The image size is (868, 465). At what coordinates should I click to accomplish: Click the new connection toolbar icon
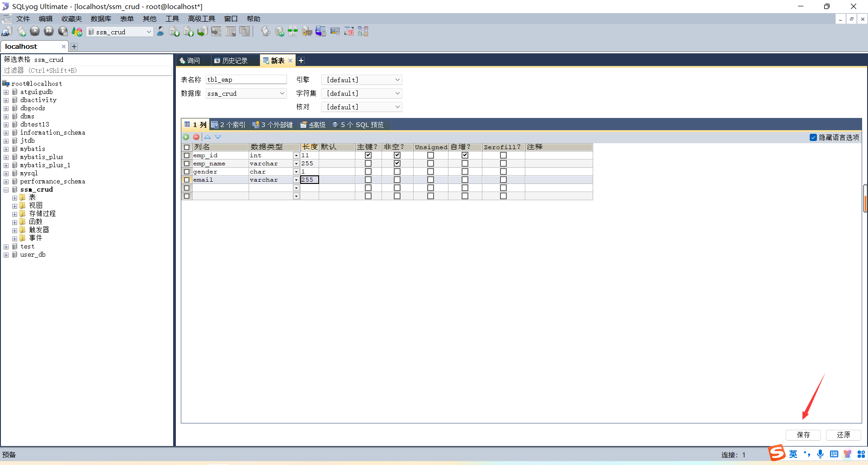point(7,31)
